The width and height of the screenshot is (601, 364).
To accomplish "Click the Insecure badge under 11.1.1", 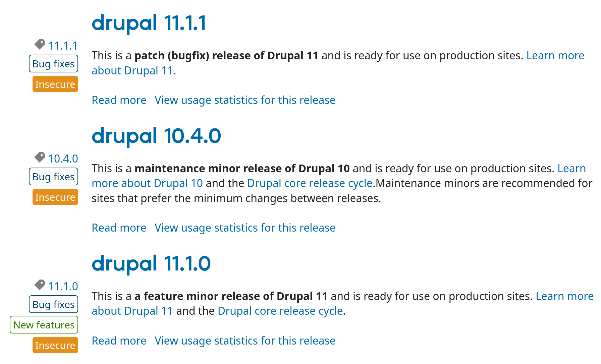I will [55, 84].
